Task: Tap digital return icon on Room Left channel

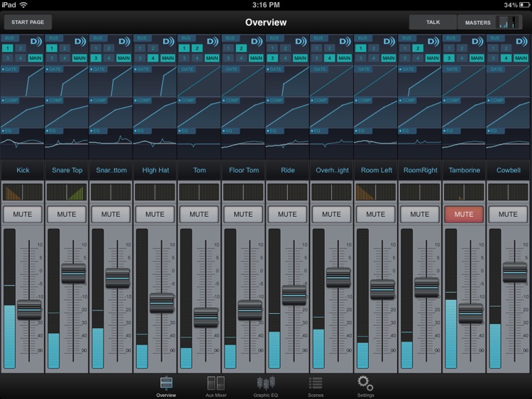Action: [x=389, y=41]
